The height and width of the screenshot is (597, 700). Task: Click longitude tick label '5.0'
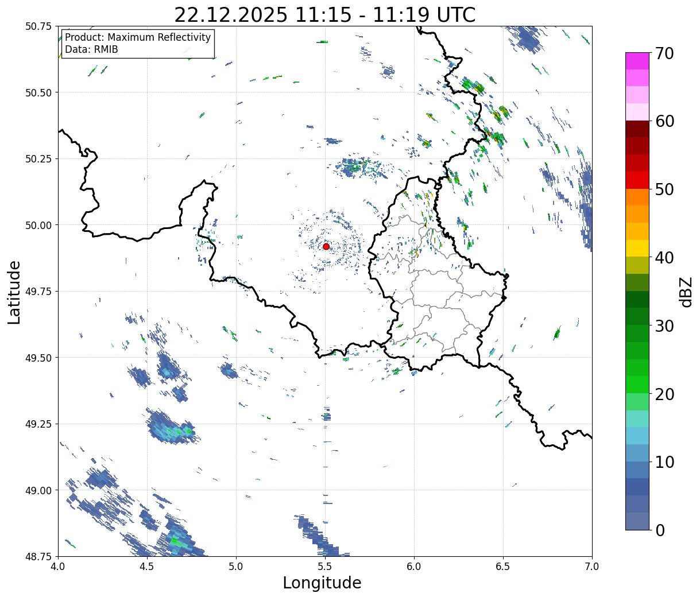click(236, 567)
